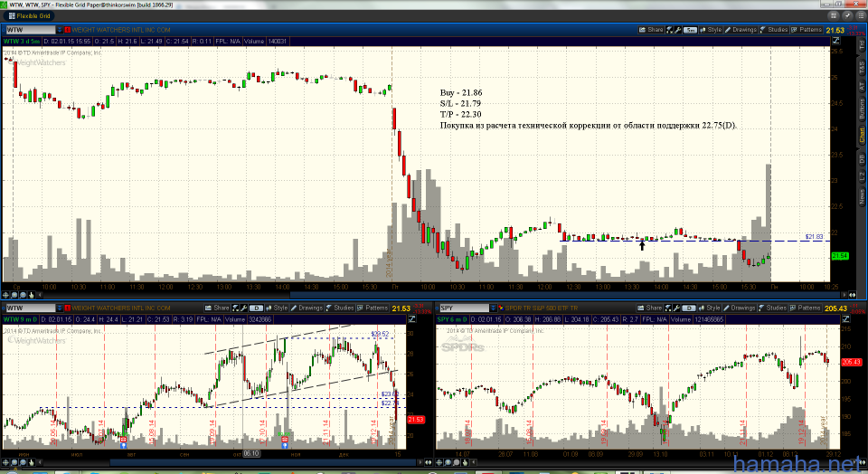Click the horizontal scrollbar under top chart
Image resolution: width=868 pixels, height=474 pixels.
coord(564,295)
